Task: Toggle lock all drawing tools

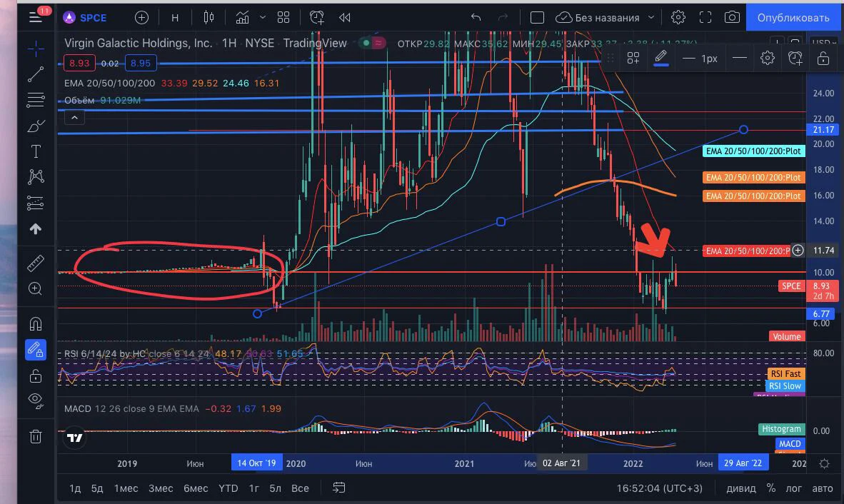Action: click(36, 376)
